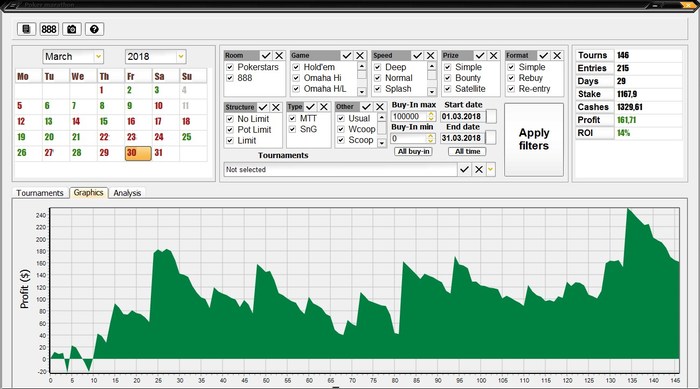Select all Game filters with the tick icon
The image size is (700, 389).
[x=347, y=55]
